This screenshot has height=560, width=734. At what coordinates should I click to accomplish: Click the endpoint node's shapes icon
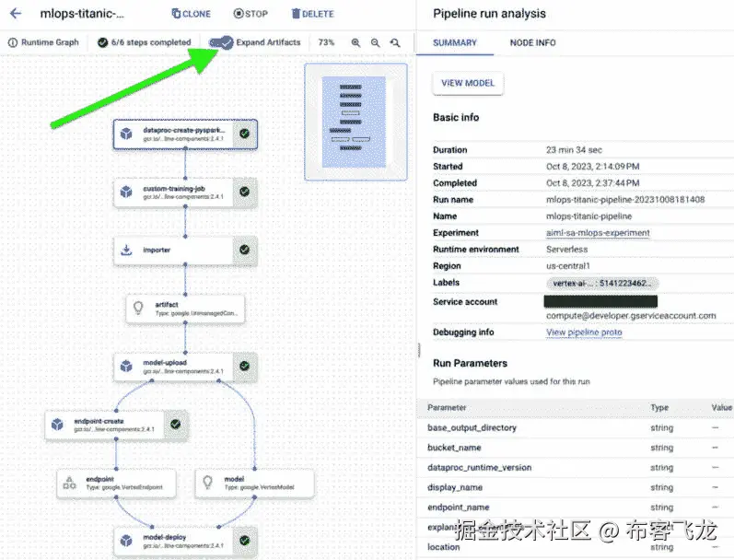70,483
